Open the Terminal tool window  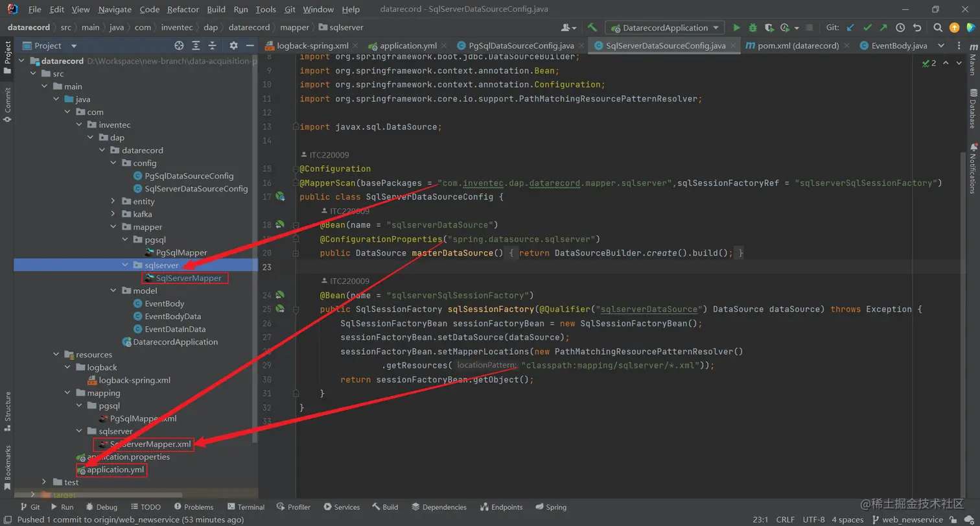(x=246, y=507)
